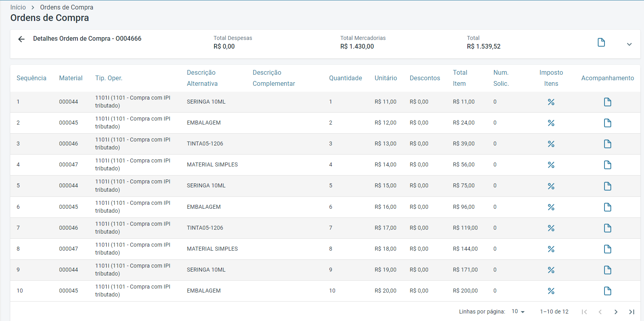Open the rows per page dropdown
The height and width of the screenshot is (321, 644).
tap(518, 312)
